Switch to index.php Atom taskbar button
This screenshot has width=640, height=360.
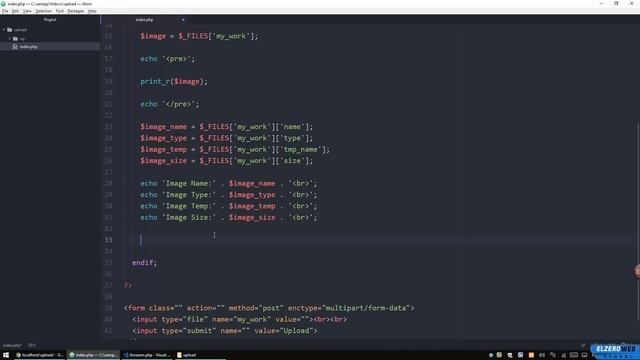tap(93, 355)
